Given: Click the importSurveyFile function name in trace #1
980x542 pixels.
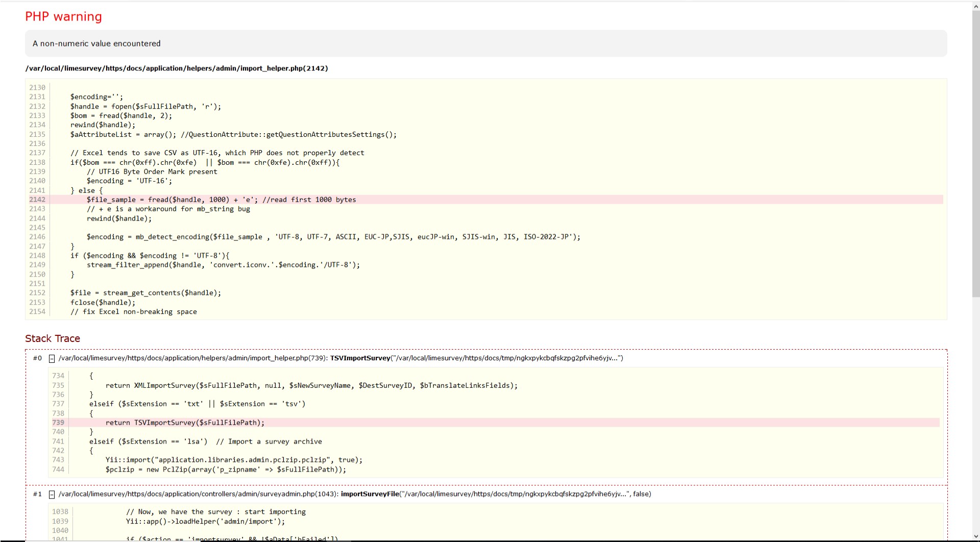Looking at the screenshot, I should (370, 494).
